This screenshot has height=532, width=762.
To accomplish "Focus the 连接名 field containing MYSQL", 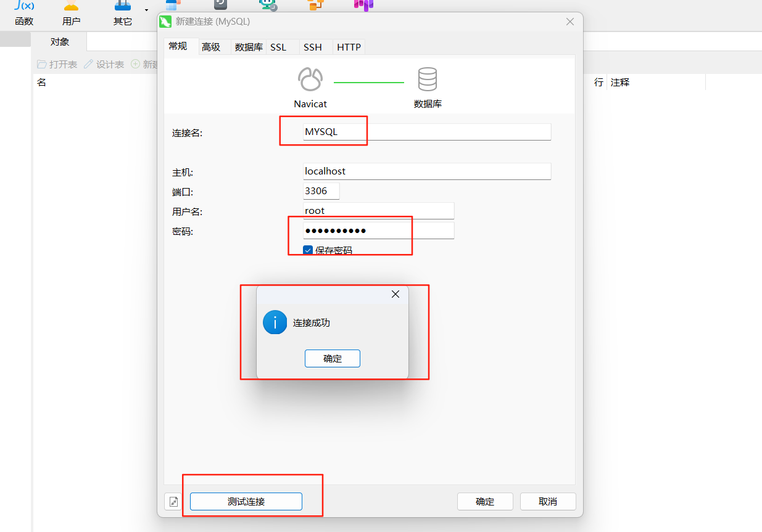I will (x=427, y=132).
